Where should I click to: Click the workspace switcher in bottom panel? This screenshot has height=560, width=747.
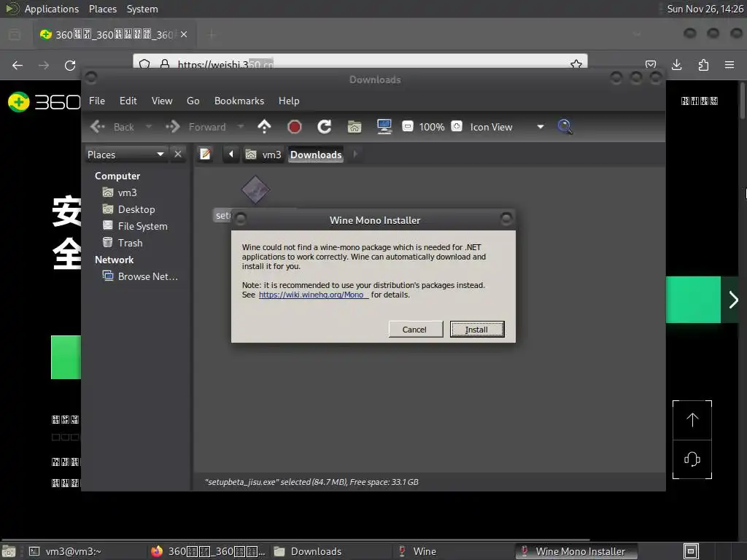click(x=692, y=551)
